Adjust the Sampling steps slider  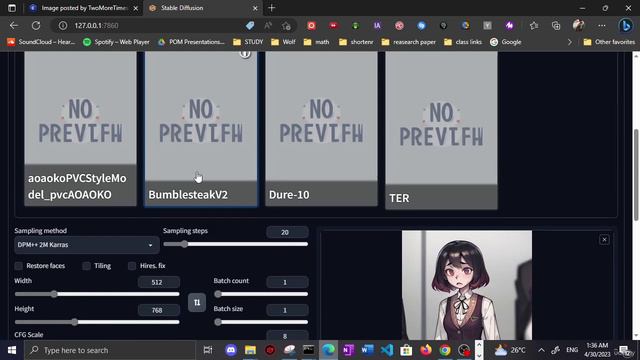tap(236, 244)
